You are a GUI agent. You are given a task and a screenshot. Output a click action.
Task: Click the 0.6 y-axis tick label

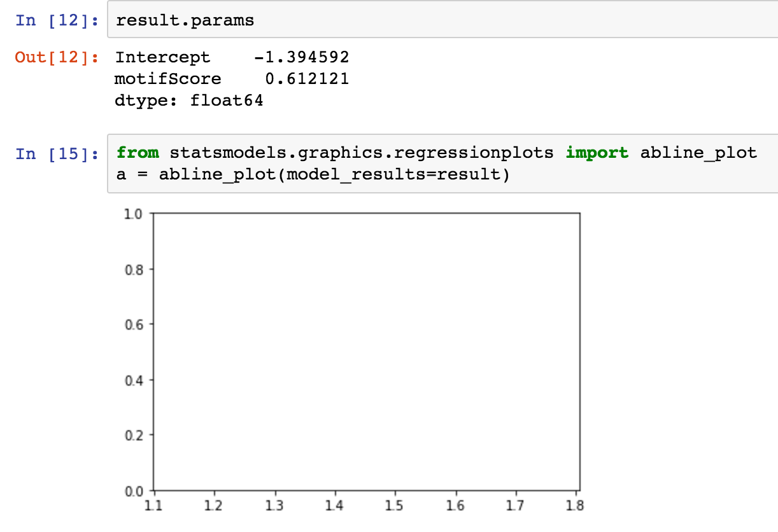point(136,325)
